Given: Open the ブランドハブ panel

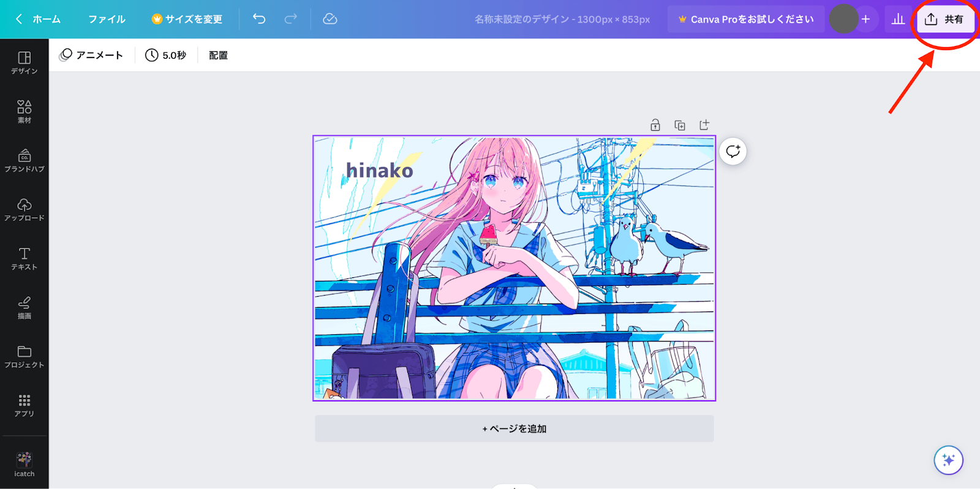Looking at the screenshot, I should 24,161.
